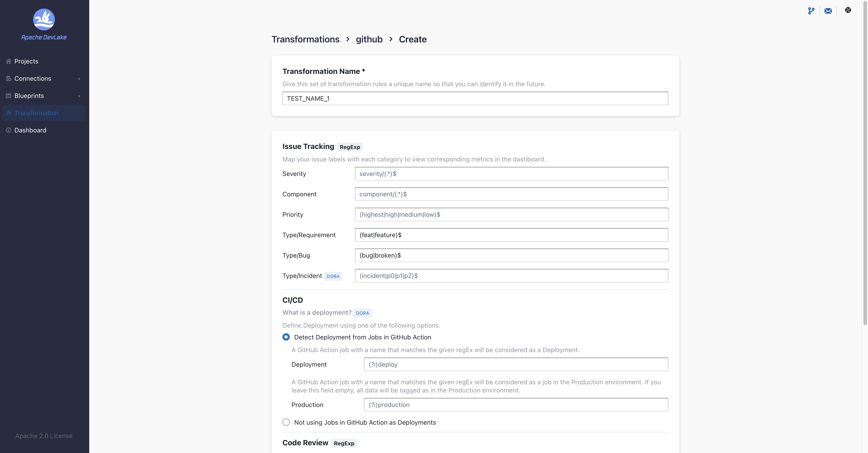Image resolution: width=868 pixels, height=453 pixels.
Task: Open the Slack icon link
Action: tap(848, 10)
